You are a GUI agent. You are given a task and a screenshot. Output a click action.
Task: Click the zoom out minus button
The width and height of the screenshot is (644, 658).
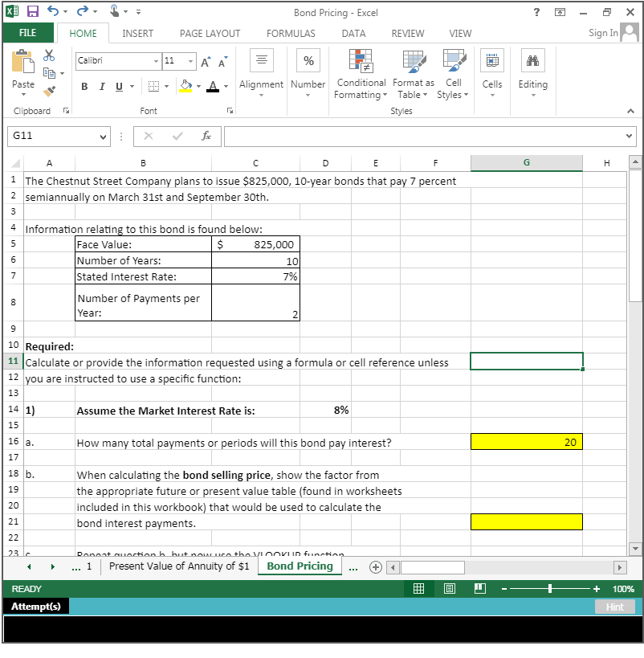[503, 589]
